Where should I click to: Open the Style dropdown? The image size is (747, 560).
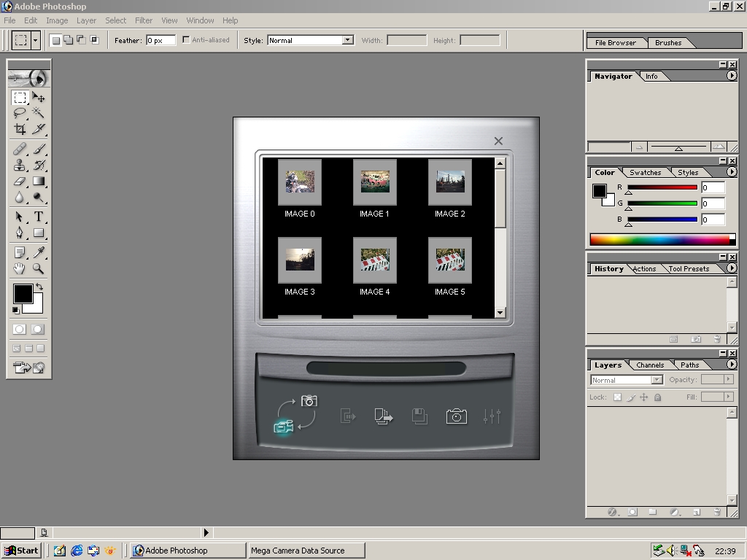(x=348, y=40)
